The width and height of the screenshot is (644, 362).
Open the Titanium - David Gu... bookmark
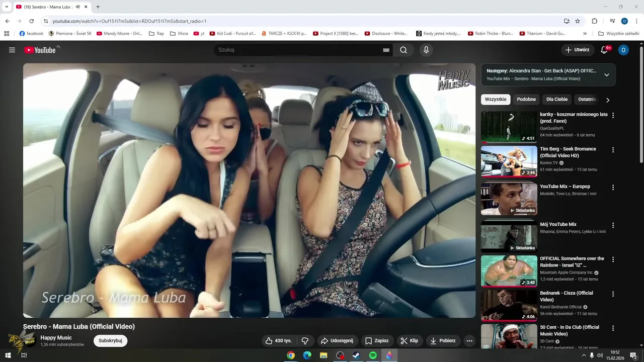pos(542,34)
